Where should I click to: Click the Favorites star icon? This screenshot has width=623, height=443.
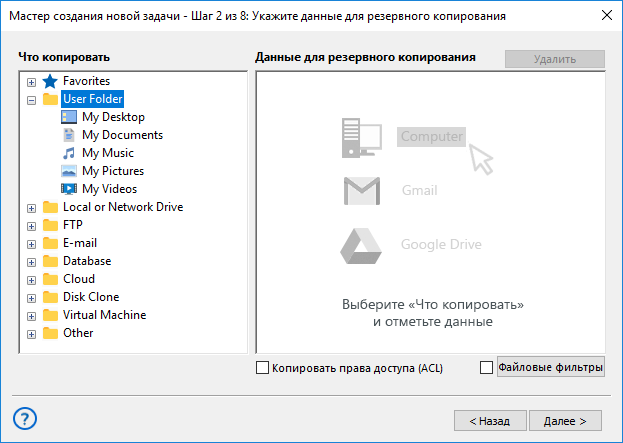coord(50,81)
